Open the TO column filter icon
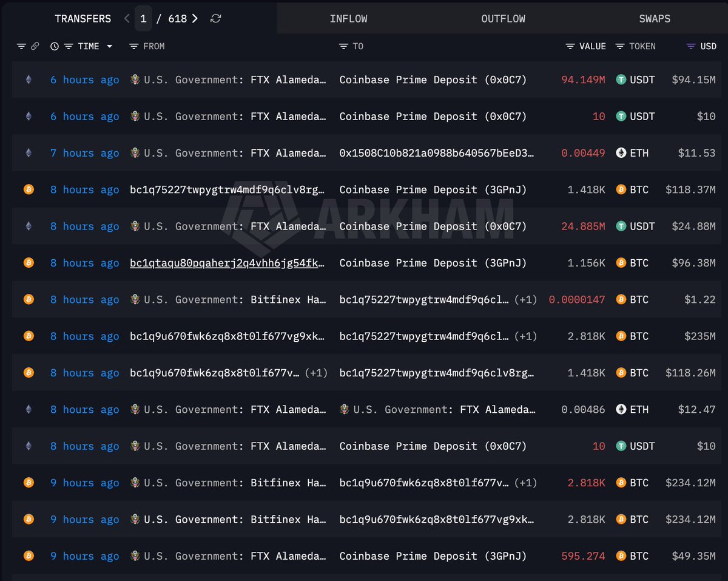 [x=343, y=46]
